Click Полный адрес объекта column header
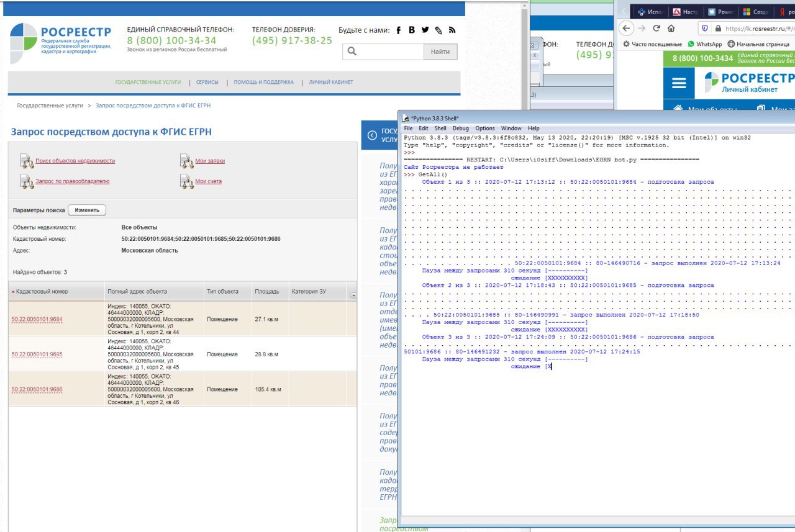 153,291
